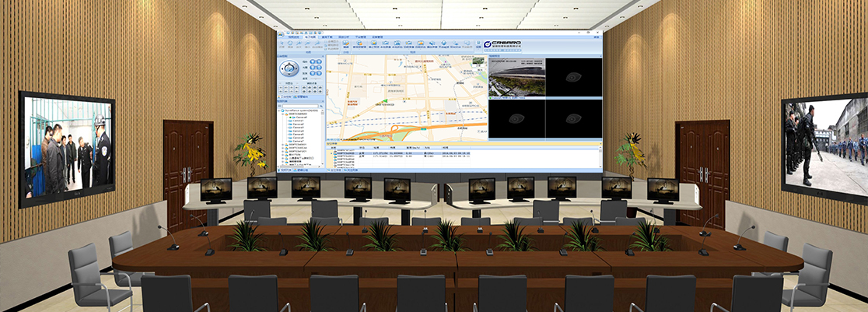
Task: Collapse the Surveillance system root tree node
Action: coord(279,110)
